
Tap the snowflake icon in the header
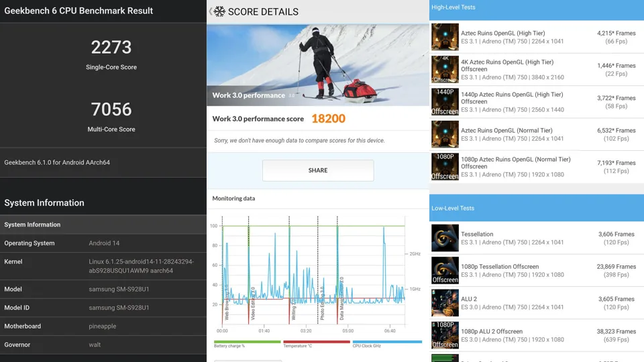(x=219, y=11)
